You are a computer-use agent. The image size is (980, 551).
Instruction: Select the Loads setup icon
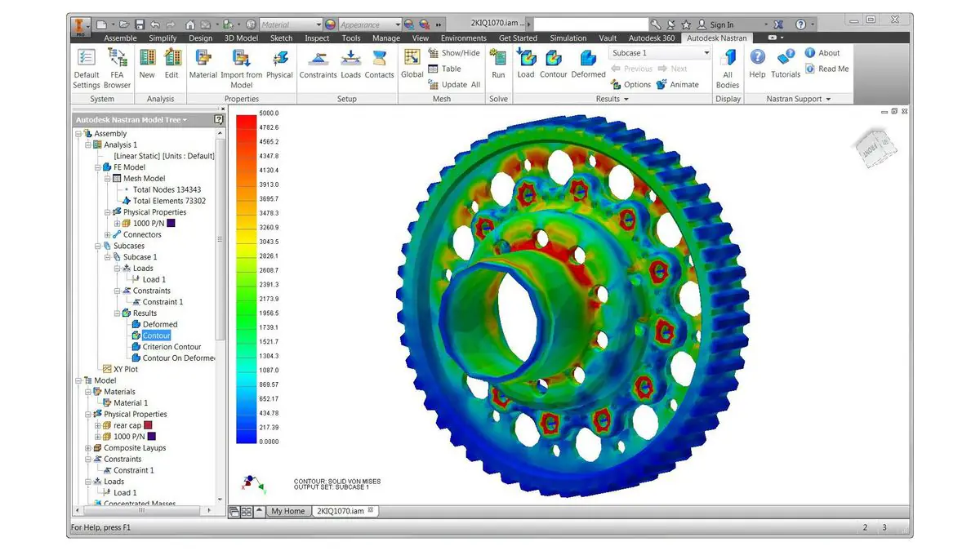(350, 64)
